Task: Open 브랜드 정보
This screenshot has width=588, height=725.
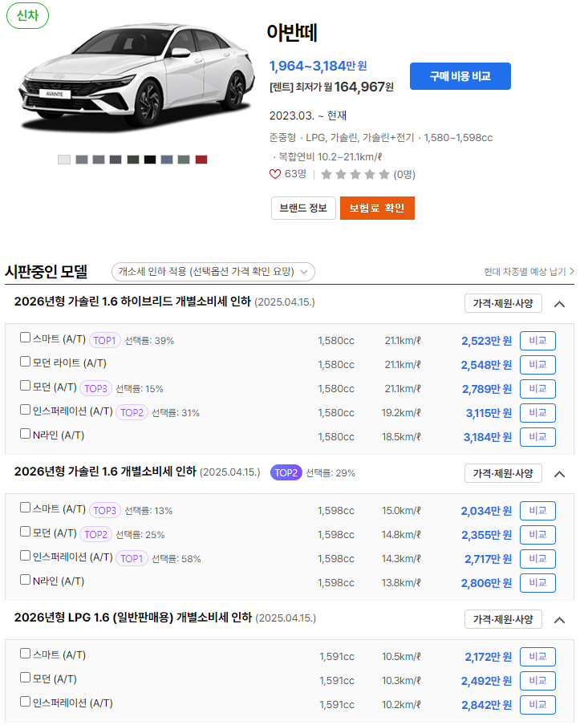Action: coord(303,208)
